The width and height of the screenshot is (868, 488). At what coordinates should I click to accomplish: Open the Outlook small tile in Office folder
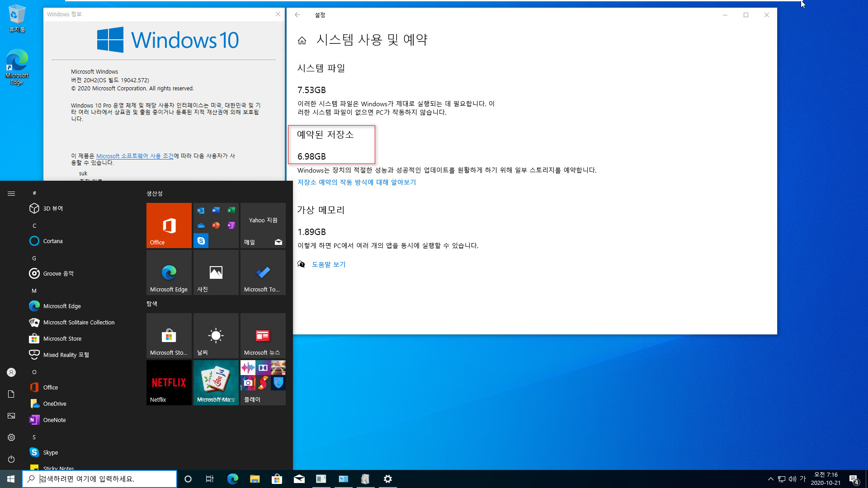pos(201,211)
